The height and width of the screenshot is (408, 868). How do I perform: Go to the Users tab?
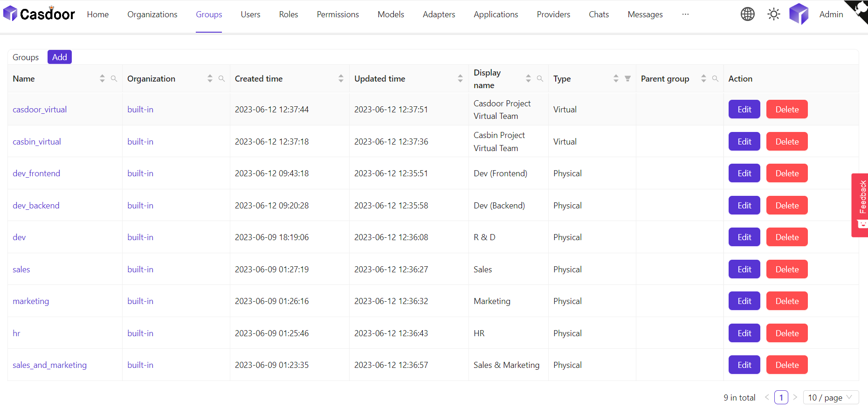coord(250,14)
